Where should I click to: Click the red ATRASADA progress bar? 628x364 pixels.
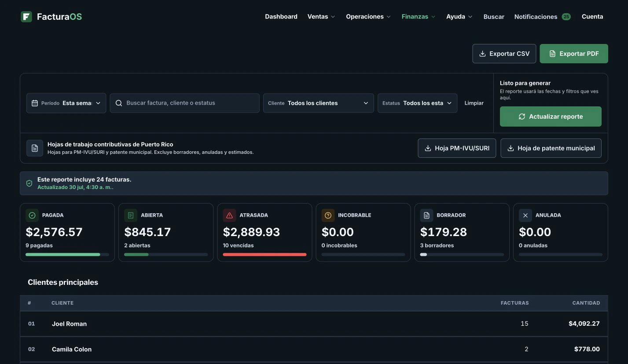pyautogui.click(x=264, y=255)
